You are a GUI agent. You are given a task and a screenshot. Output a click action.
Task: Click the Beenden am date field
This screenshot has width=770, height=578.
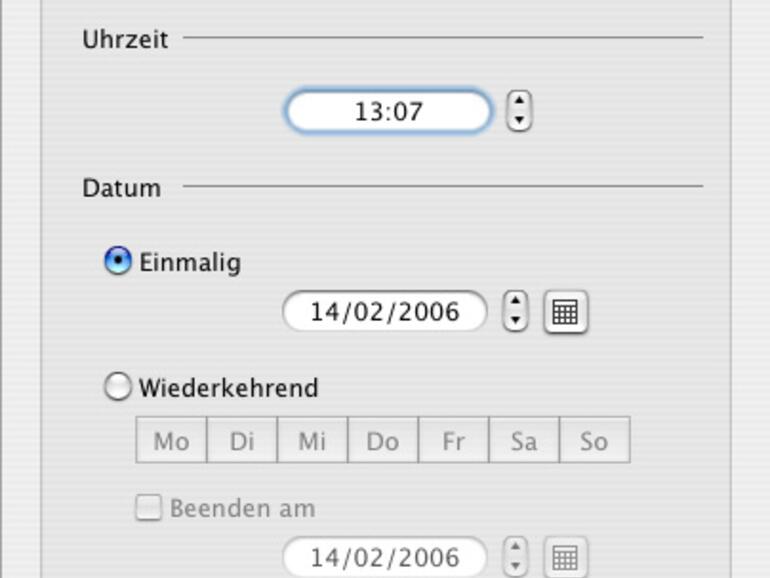coord(385,557)
